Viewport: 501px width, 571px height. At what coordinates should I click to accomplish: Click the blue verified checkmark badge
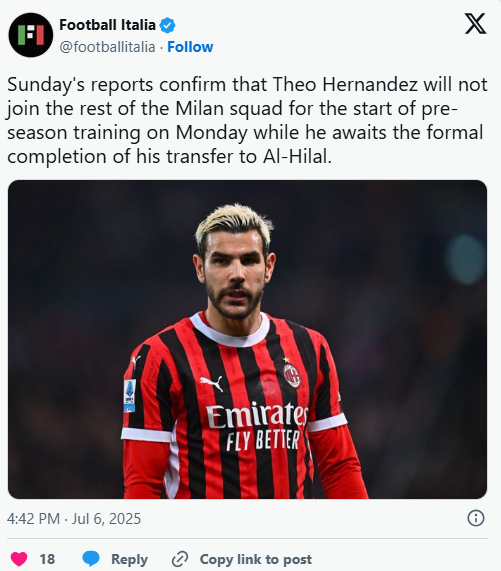(x=167, y=25)
